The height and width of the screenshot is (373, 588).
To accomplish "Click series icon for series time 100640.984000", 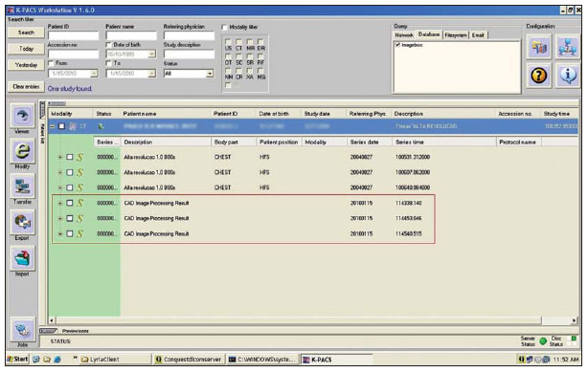I will pos(79,188).
